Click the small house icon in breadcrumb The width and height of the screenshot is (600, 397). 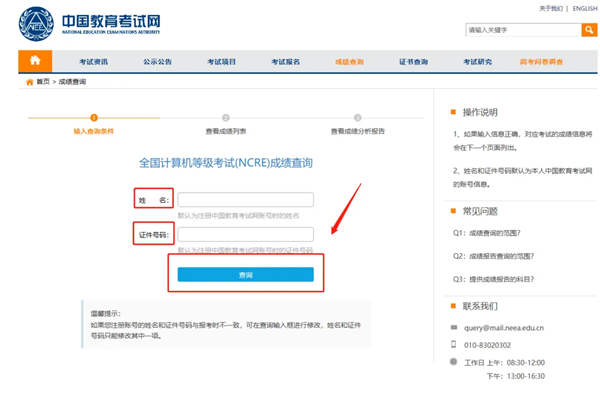[29, 82]
